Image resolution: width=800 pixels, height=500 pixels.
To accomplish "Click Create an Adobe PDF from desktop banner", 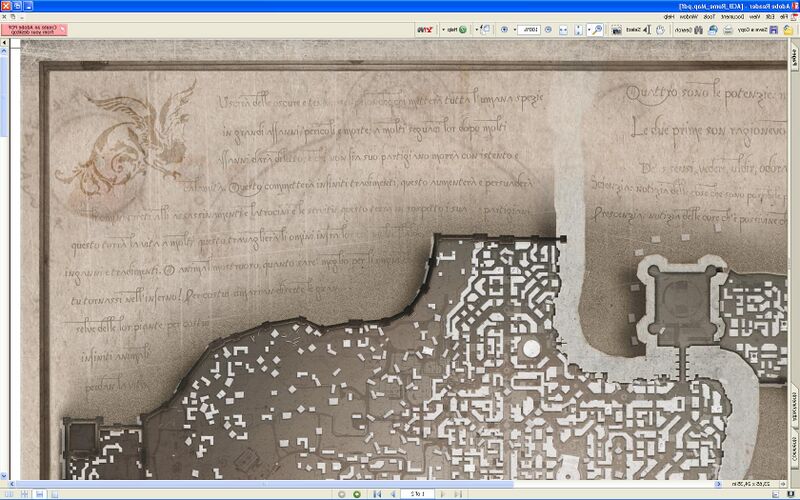I will (34, 30).
